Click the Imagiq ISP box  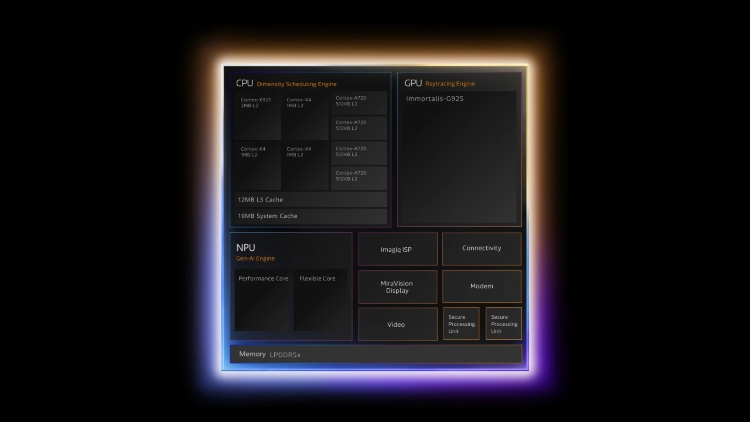coord(397,249)
